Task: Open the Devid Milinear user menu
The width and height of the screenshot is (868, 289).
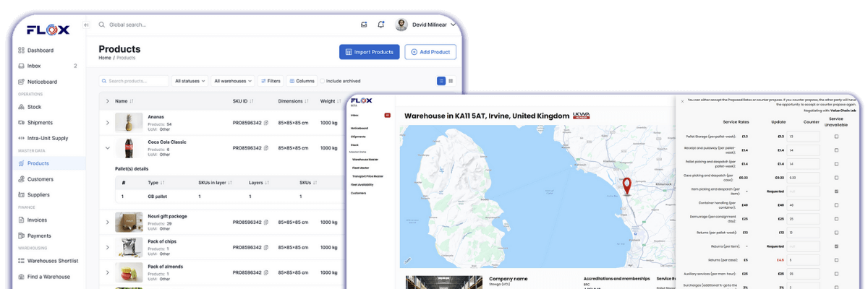Action: pyautogui.click(x=426, y=25)
